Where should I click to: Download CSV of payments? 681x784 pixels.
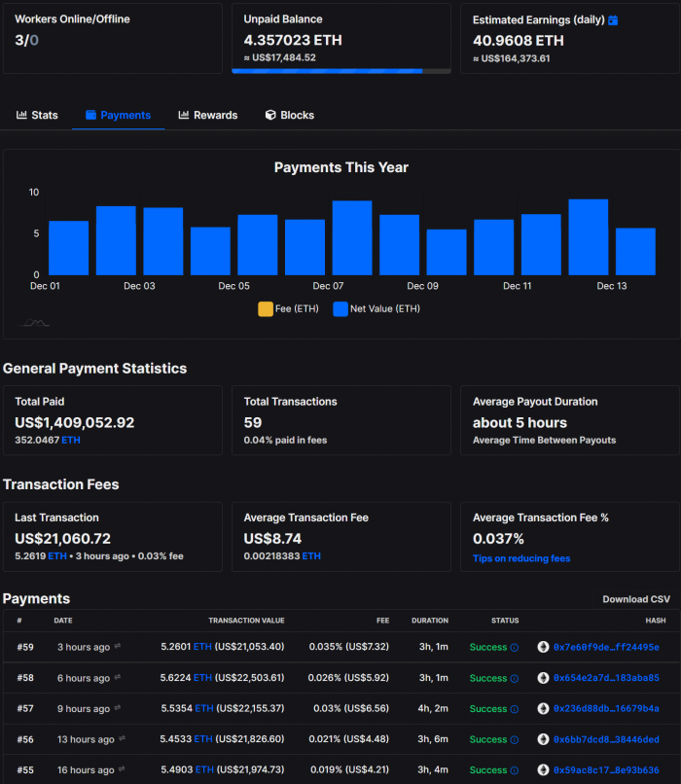point(635,599)
